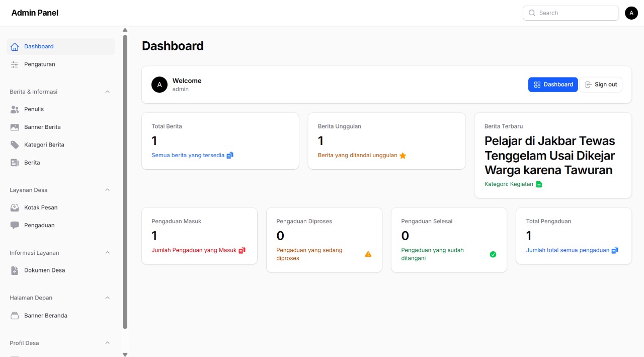The image size is (644, 357).
Task: Click the orange warning icon in Pengaduan Diproses
Action: [368, 254]
